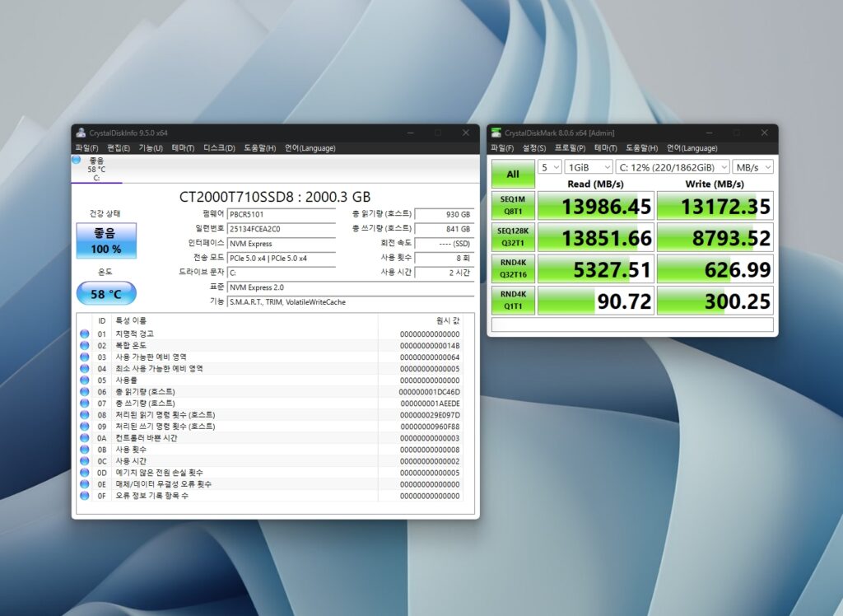This screenshot has height=616, width=843.
Task: Select the C: drive tab with blue orb
Action: [x=97, y=169]
